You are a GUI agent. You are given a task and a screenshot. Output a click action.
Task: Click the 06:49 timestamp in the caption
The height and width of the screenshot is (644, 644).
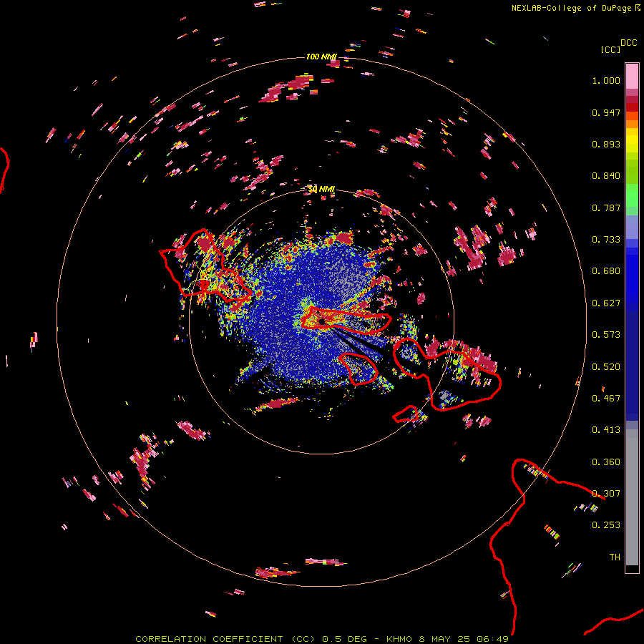click(x=492, y=639)
